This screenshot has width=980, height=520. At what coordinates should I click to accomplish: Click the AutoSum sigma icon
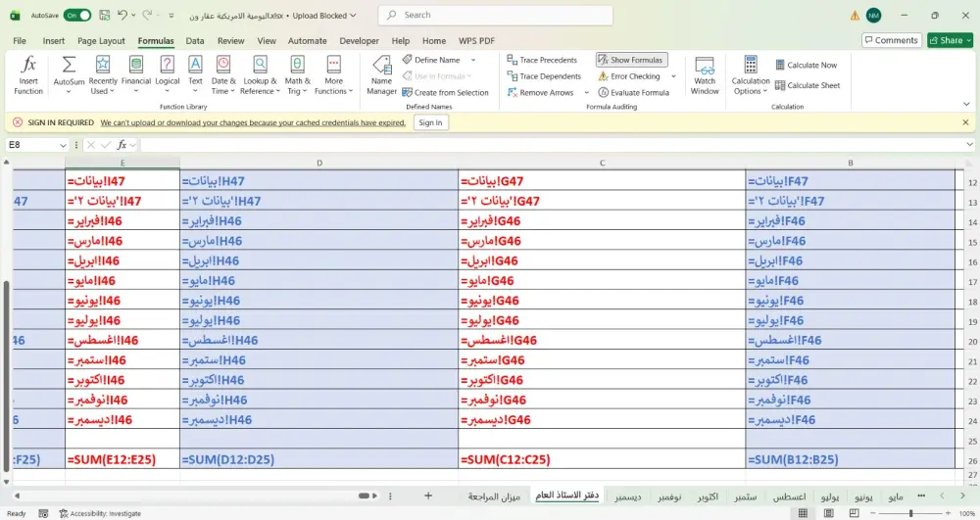(69, 65)
